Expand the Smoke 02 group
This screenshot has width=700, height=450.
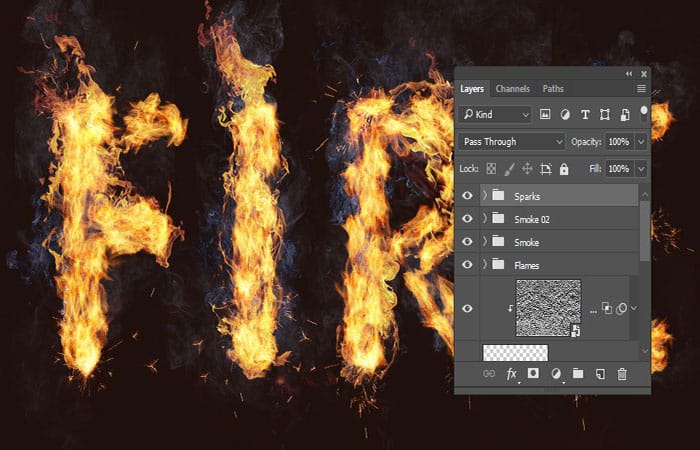click(485, 218)
